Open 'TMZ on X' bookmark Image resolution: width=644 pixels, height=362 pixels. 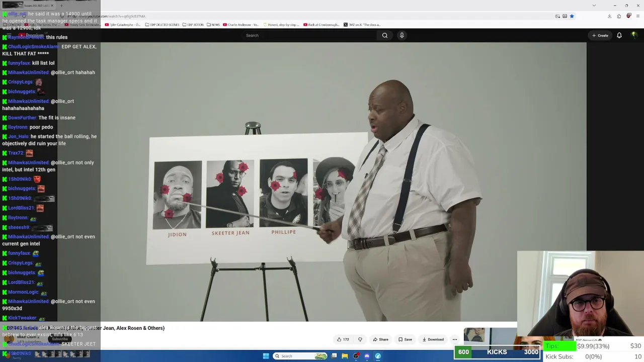[x=362, y=25]
